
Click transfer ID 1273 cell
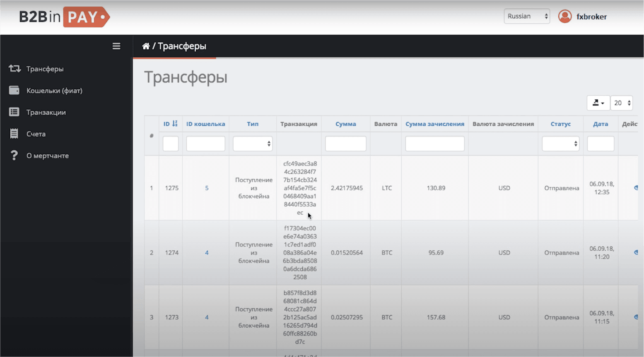171,317
